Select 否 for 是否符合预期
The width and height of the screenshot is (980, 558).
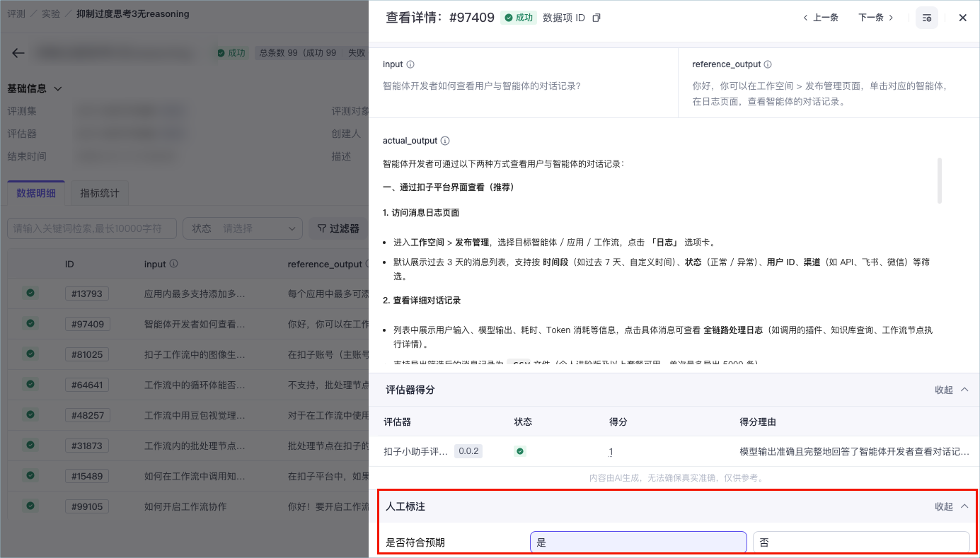[x=861, y=542]
